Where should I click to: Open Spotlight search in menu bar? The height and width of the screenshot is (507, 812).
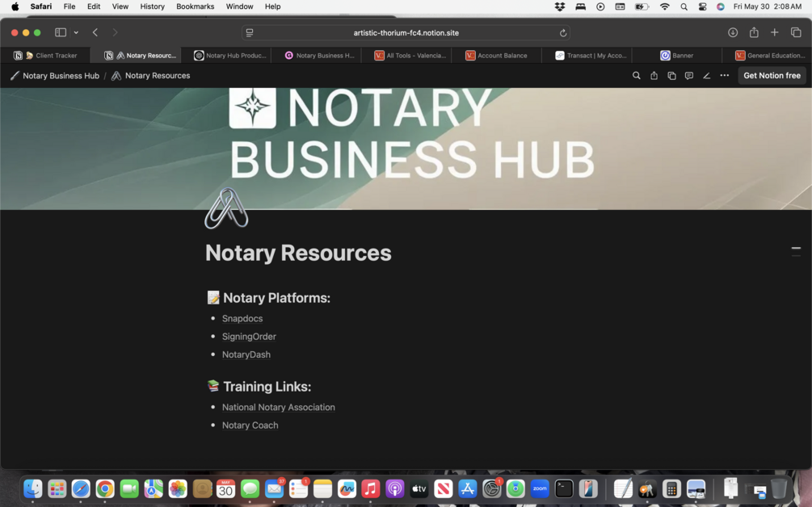click(684, 6)
